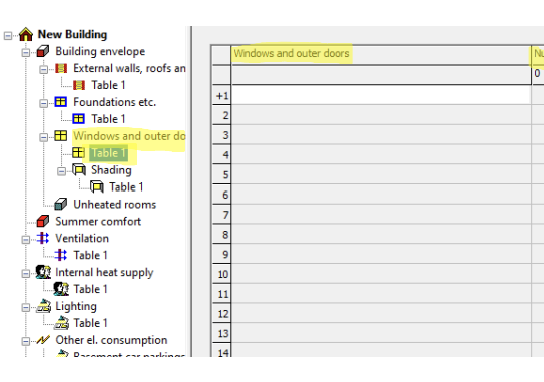Select row header number 5
Screen dimensions: 544x382
pyautogui.click(x=221, y=174)
